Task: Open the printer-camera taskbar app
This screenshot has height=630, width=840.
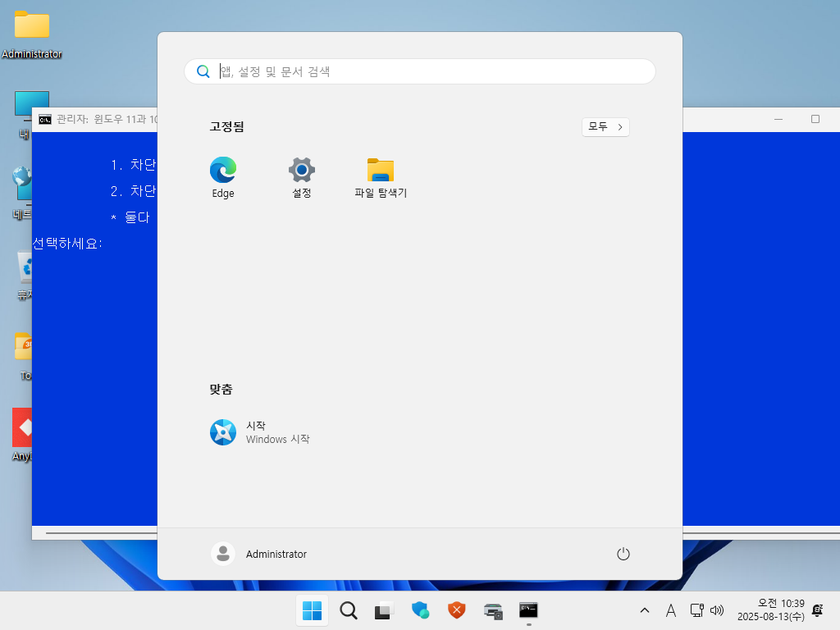Action: tap(493, 610)
